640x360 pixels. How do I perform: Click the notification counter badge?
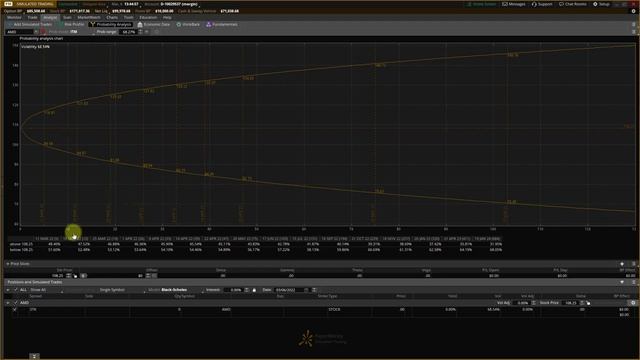tap(8, 4)
